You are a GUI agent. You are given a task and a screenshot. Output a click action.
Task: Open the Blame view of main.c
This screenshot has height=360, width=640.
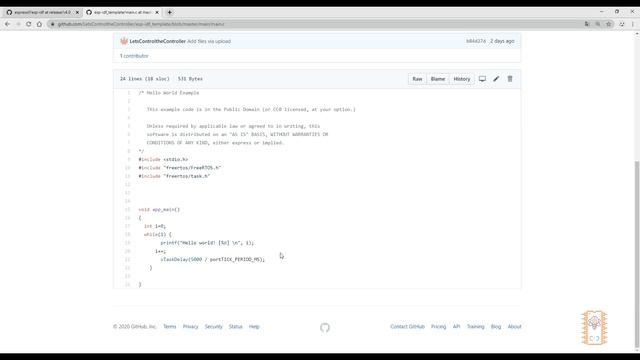(x=438, y=79)
